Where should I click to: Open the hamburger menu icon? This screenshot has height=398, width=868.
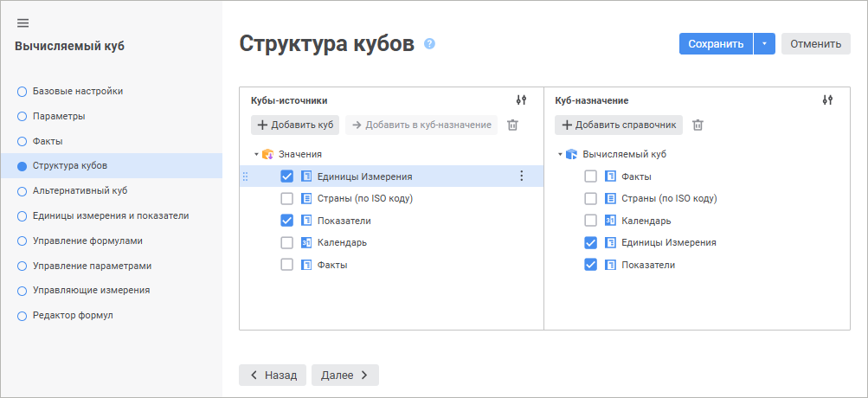coord(23,22)
